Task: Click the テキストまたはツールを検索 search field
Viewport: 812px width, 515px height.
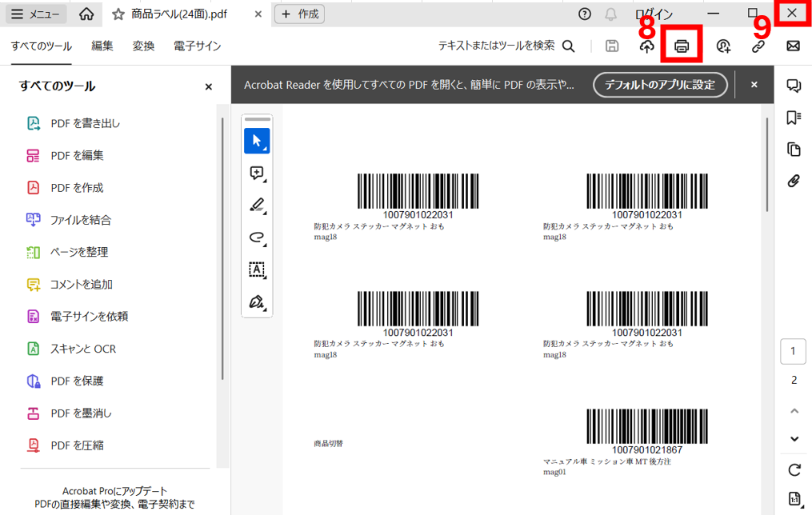Action: click(x=506, y=46)
